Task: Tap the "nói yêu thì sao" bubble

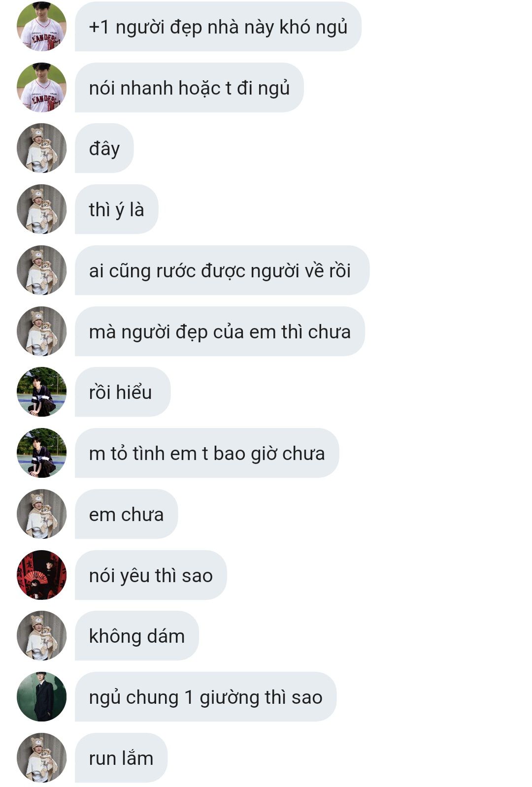Action: coord(151,575)
